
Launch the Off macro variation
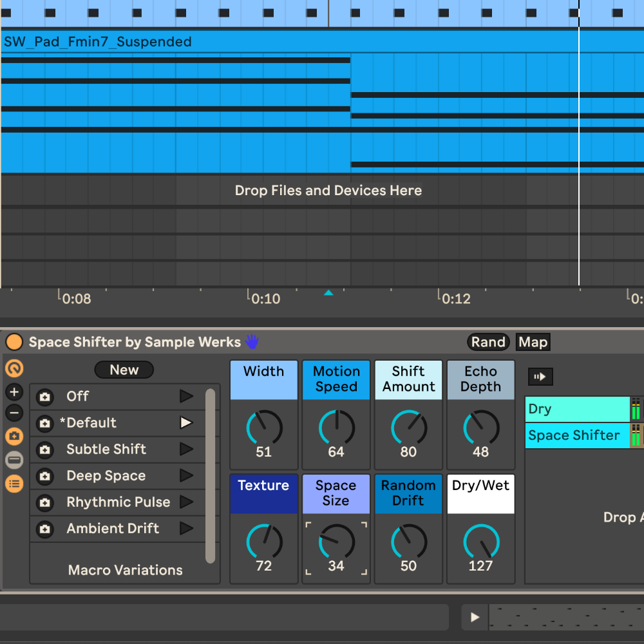point(186,396)
